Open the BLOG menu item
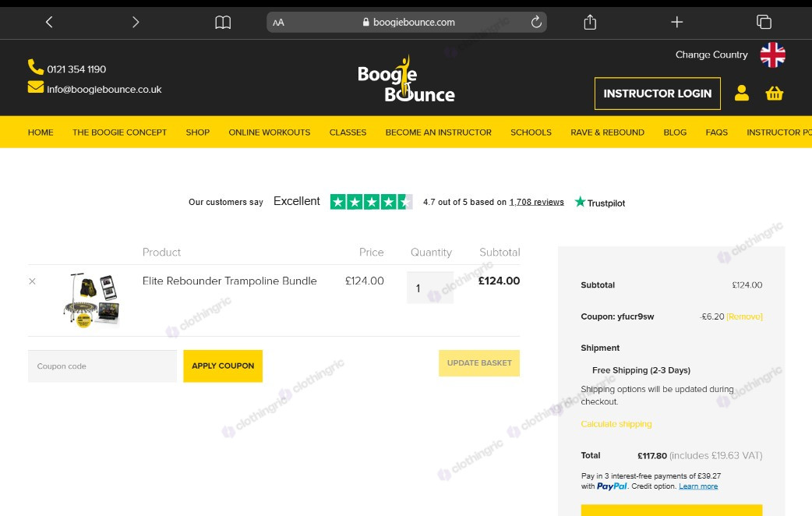The width and height of the screenshot is (812, 516). click(x=675, y=133)
